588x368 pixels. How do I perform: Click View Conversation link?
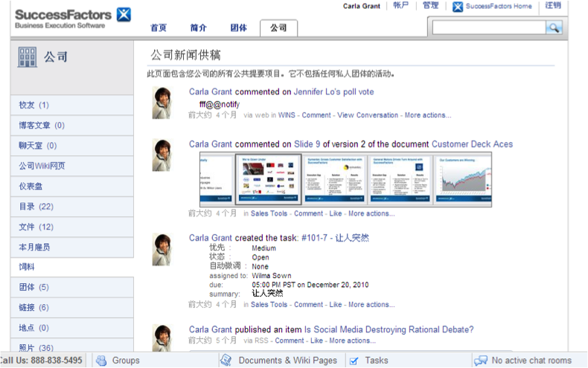click(368, 115)
